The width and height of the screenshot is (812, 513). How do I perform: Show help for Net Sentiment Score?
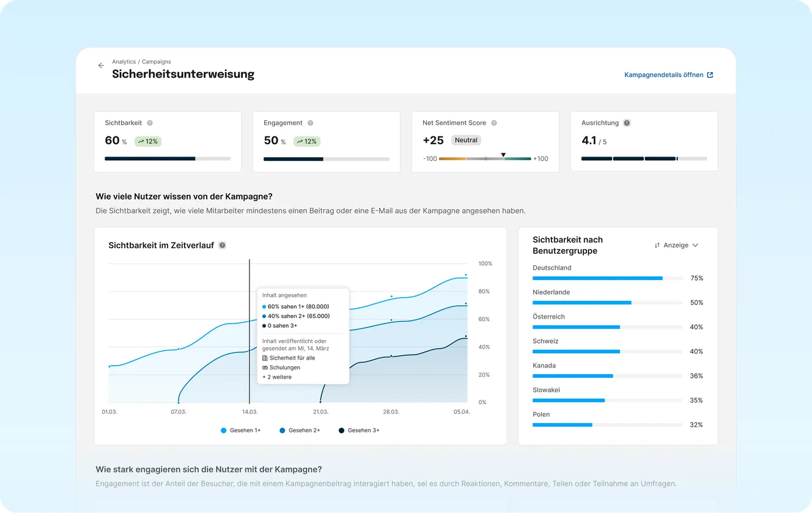(494, 123)
